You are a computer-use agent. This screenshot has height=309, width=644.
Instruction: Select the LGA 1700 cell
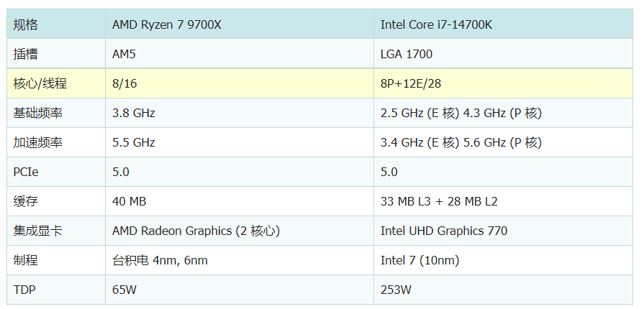coord(407,54)
